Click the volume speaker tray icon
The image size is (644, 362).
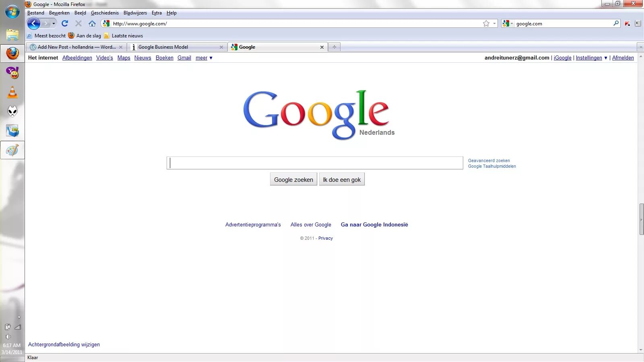[x=8, y=337]
